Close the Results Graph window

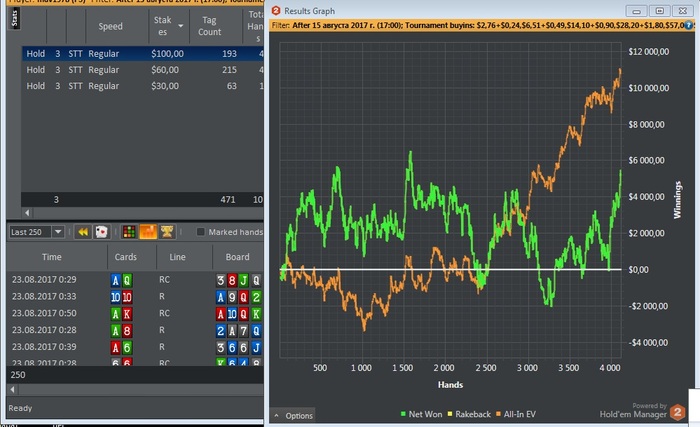tap(683, 11)
